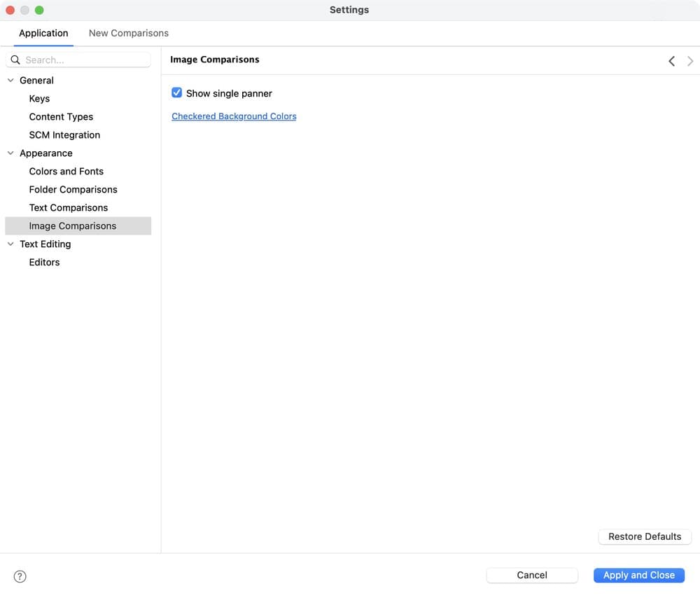The height and width of the screenshot is (598, 700).
Task: Select Image Comparisons in sidebar
Action: 78,226
